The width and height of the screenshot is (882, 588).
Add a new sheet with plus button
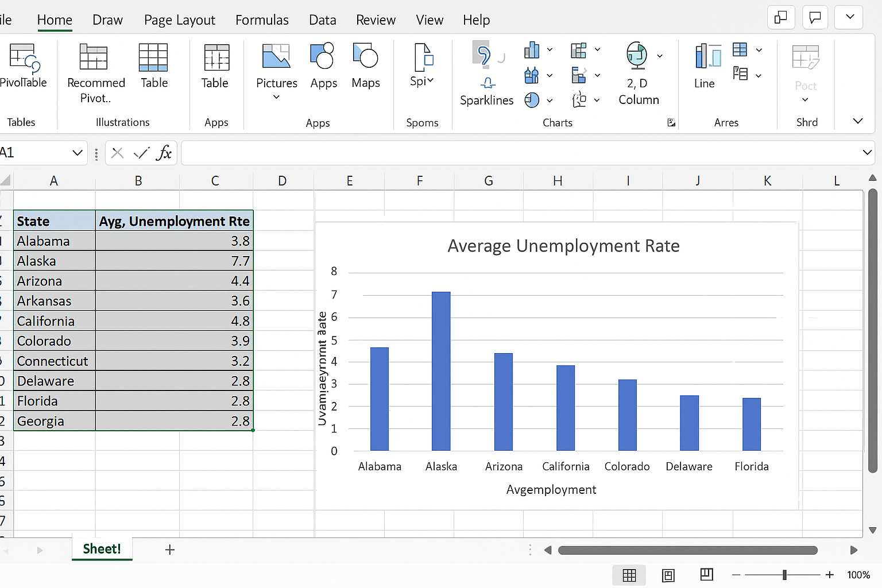coord(169,550)
